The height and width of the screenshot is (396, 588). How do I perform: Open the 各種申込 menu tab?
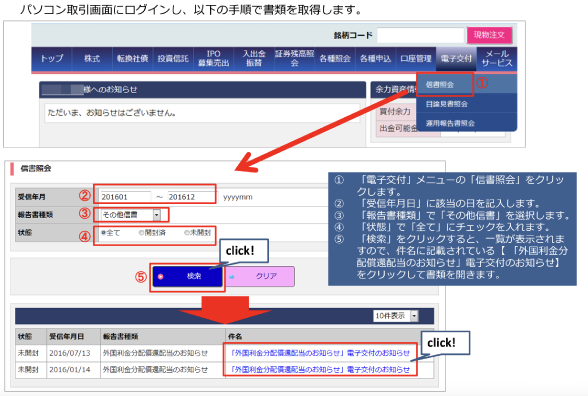(375, 58)
